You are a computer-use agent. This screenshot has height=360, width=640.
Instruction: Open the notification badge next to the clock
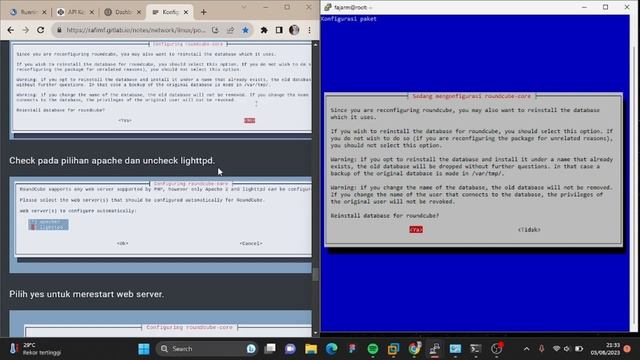coord(627,349)
